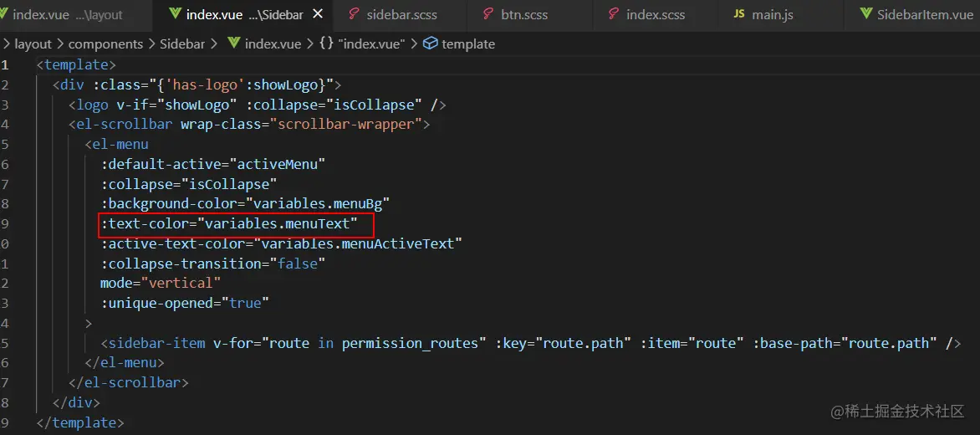Click the closing </el-menu> tag
Viewport: 980px width, 435px height.
tap(125, 363)
